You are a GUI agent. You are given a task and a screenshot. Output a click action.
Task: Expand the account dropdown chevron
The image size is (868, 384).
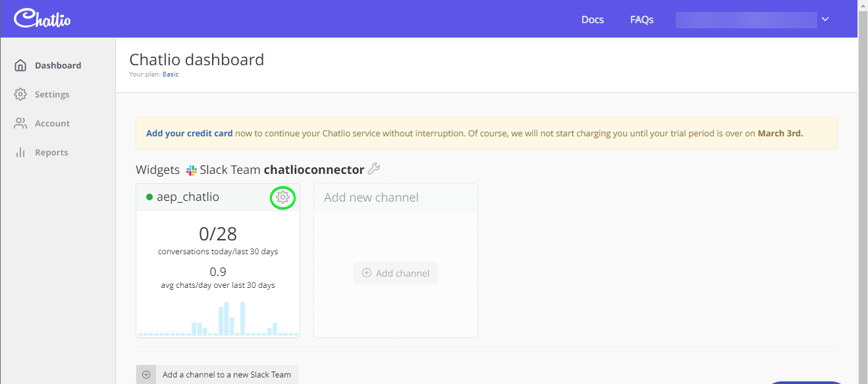point(825,20)
